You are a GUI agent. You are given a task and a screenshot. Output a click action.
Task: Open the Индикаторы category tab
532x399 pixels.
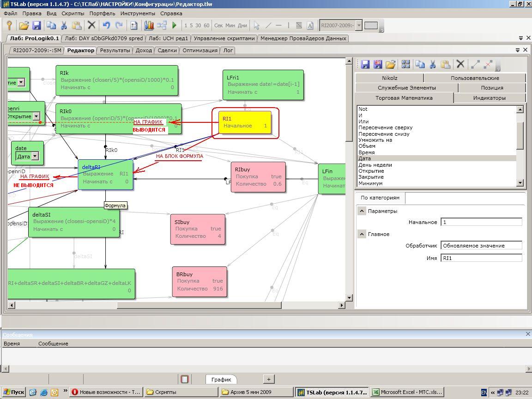pyautogui.click(x=489, y=98)
